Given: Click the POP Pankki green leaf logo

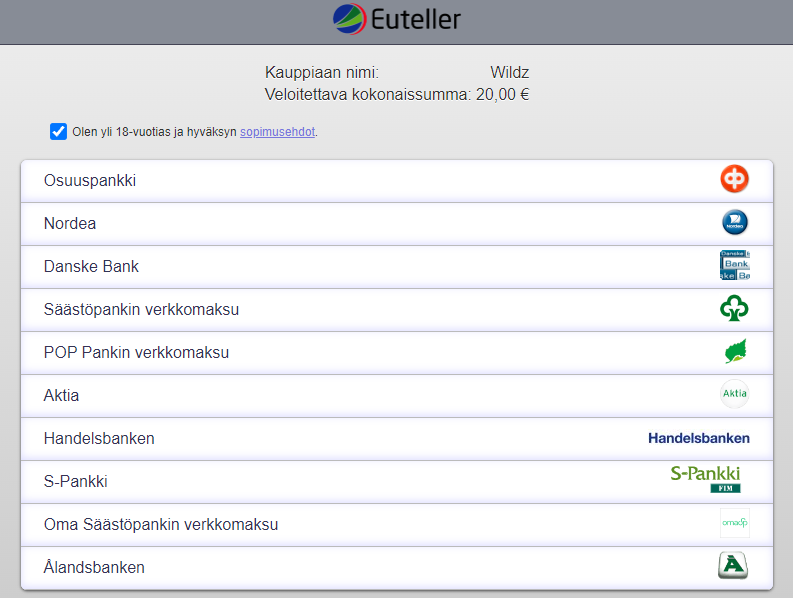Looking at the screenshot, I should pyautogui.click(x=735, y=351).
